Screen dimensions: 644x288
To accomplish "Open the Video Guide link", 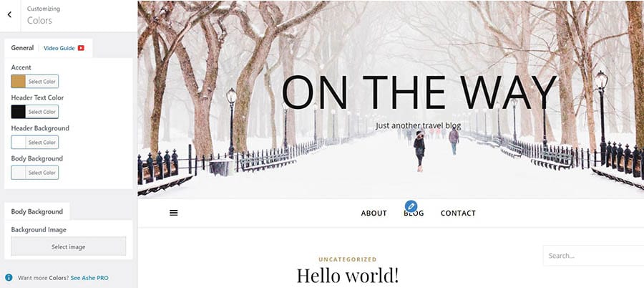I will [x=59, y=48].
